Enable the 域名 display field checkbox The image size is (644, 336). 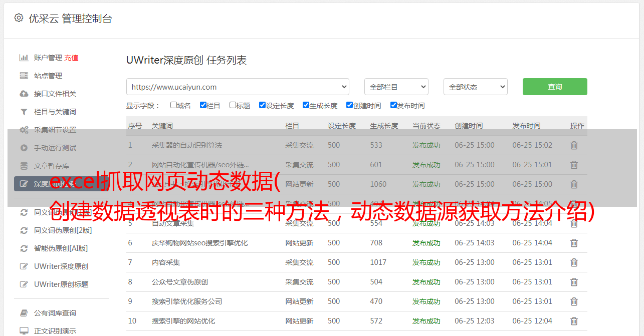coord(173,105)
